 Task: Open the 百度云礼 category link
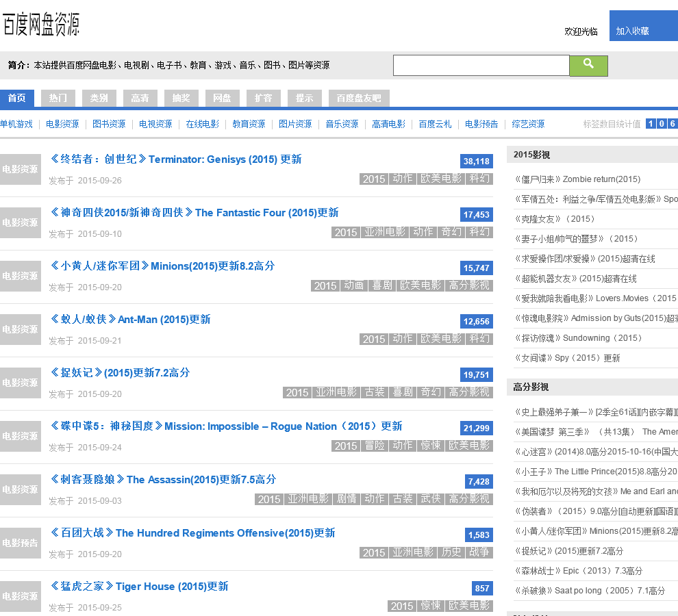(x=435, y=124)
